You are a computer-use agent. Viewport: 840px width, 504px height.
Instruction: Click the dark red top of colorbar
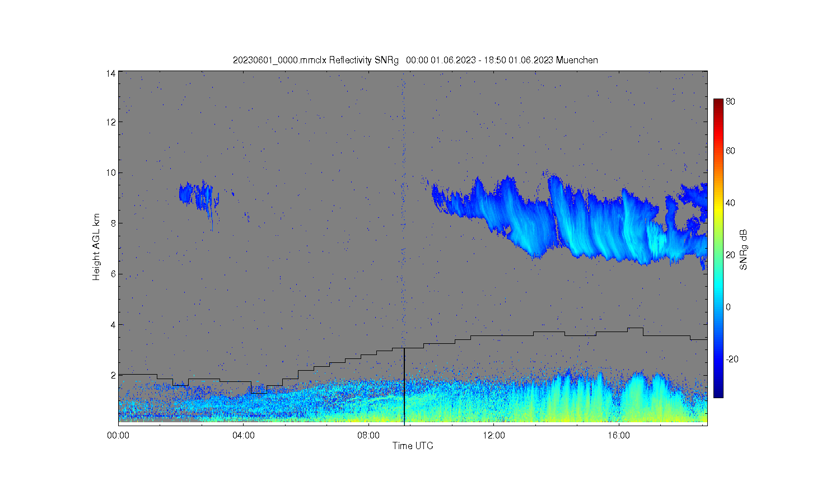(718, 103)
